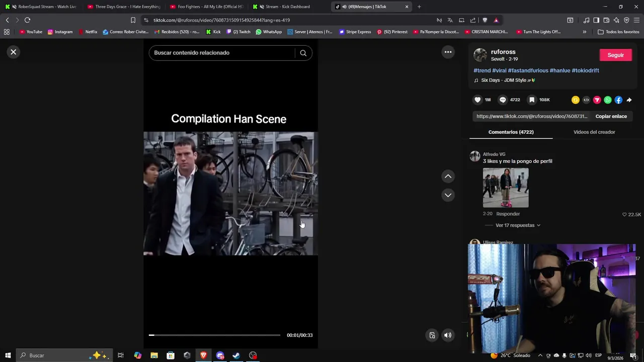The height and width of the screenshot is (362, 644).
Task: Open the Windows Start menu
Action: coord(8,355)
